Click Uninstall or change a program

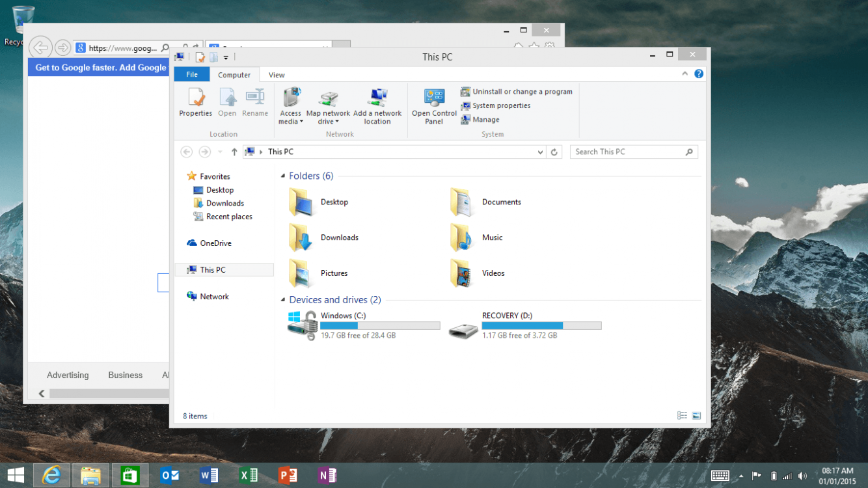pos(517,92)
